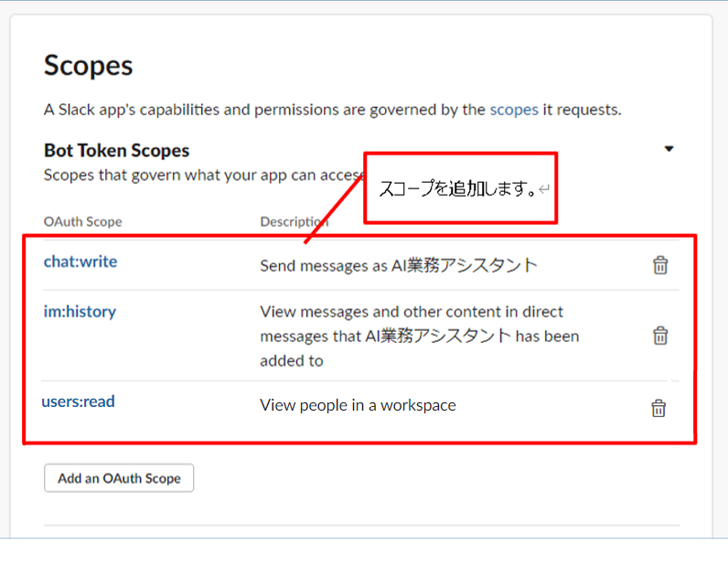
Task: Click the return mark in the callout
Action: 544,190
